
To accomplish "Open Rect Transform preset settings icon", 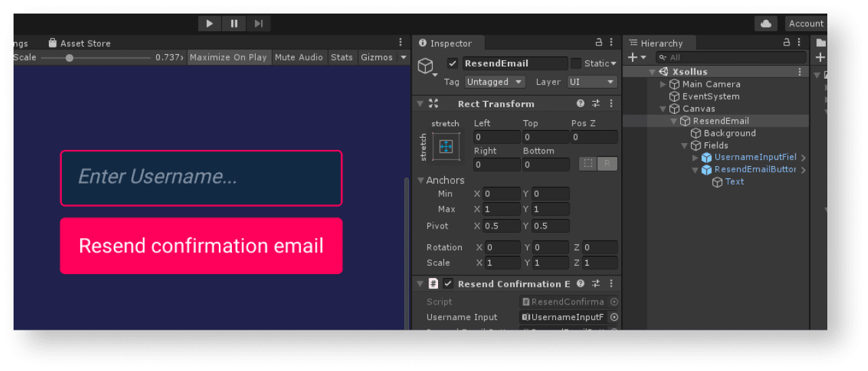I will (596, 104).
